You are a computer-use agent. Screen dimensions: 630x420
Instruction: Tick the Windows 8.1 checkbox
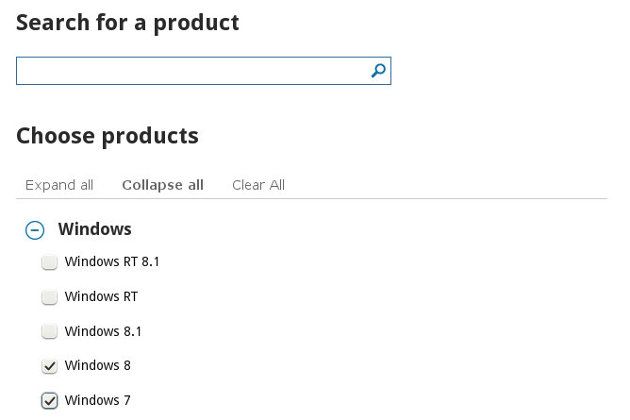(x=49, y=332)
